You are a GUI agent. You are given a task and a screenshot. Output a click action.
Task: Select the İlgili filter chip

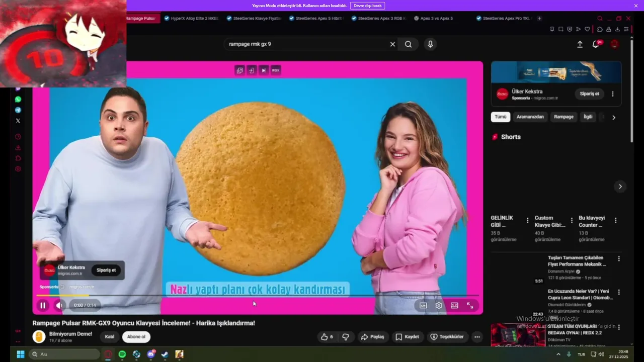coord(588,117)
